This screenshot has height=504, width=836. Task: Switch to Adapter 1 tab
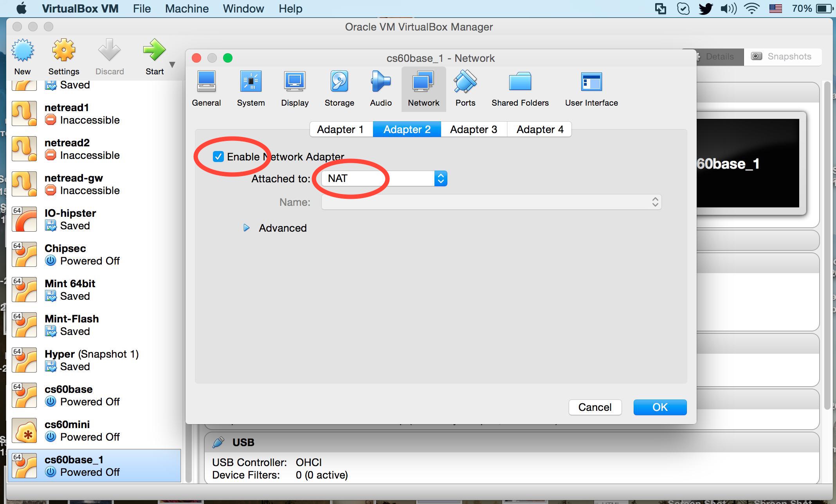(341, 129)
